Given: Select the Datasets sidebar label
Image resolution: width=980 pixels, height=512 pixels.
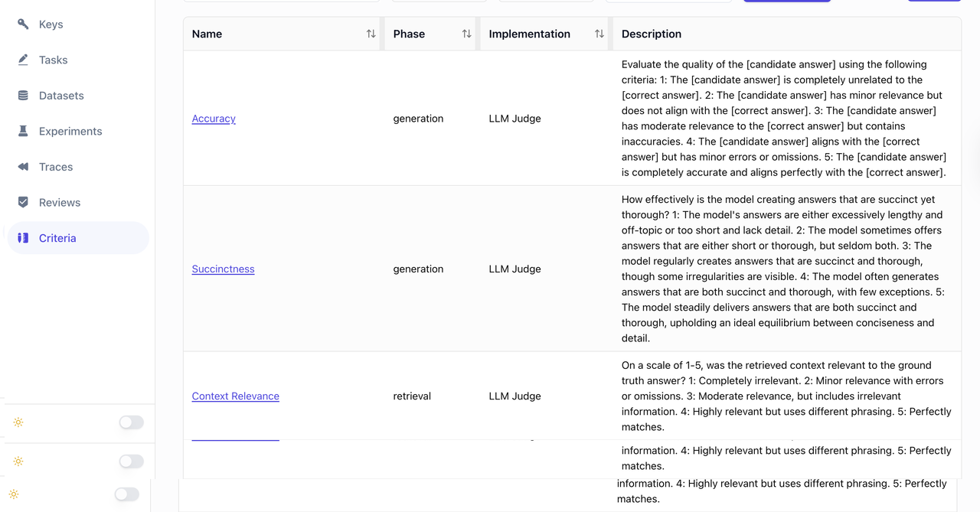Looking at the screenshot, I should click(61, 96).
